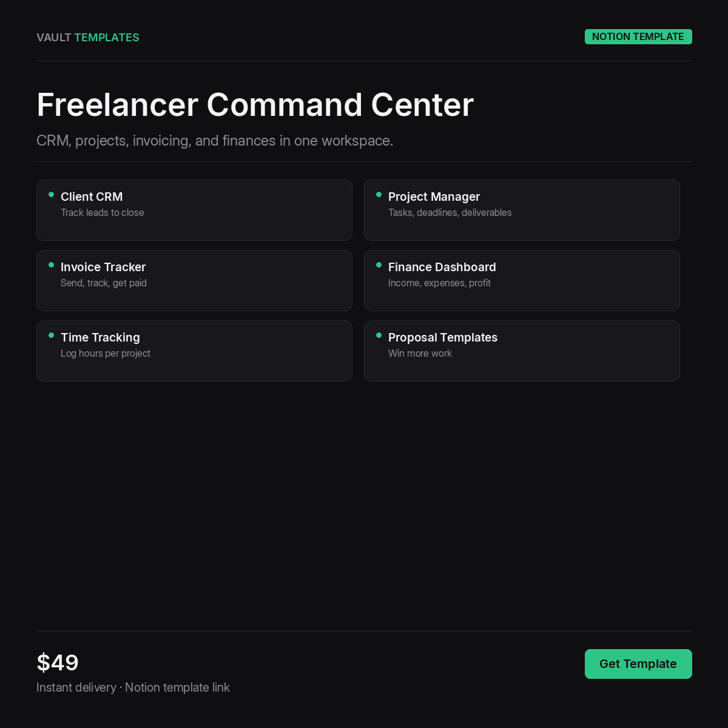Viewport: 728px width, 728px height.
Task: Click the Freelancer Command Center heading
Action: (255, 104)
